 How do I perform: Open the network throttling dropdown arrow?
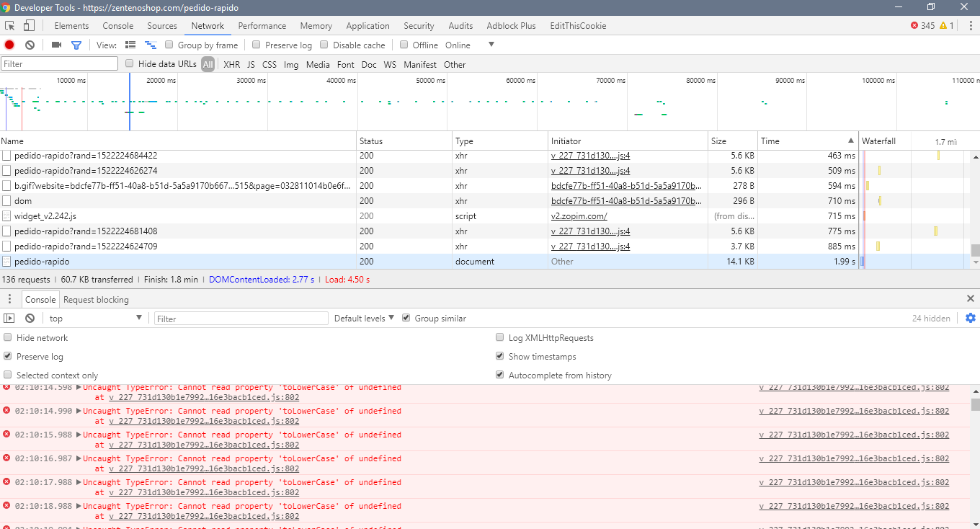tap(491, 45)
